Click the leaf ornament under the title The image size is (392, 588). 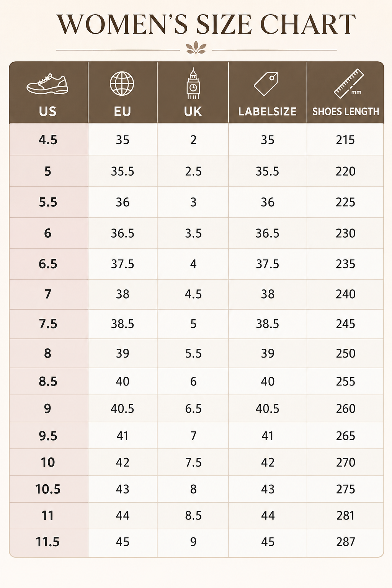(x=196, y=49)
